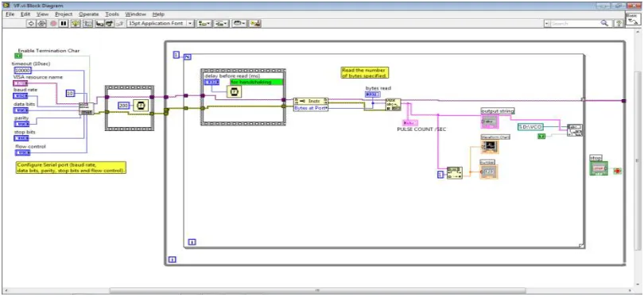Viewport: 644px width, 297px height.
Task: Open the File menu
Action: (x=10, y=14)
